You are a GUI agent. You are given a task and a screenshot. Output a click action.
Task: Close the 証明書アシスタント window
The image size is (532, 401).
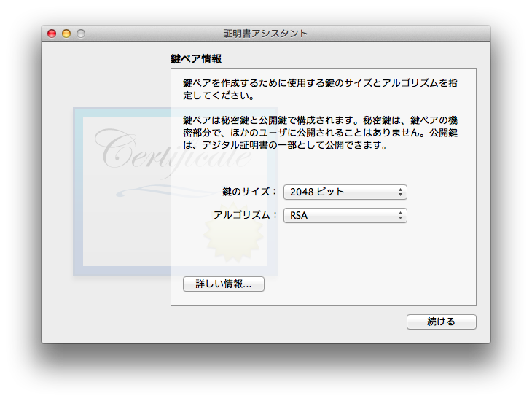(x=52, y=34)
